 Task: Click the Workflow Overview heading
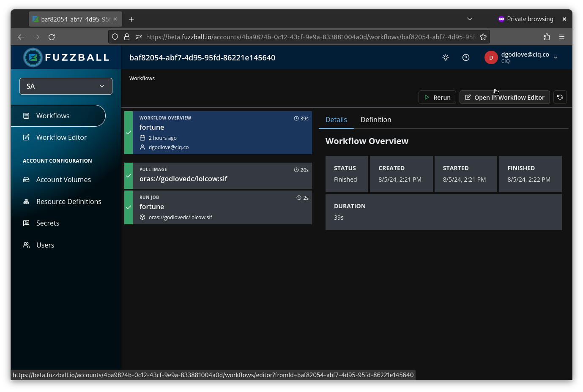(x=367, y=141)
